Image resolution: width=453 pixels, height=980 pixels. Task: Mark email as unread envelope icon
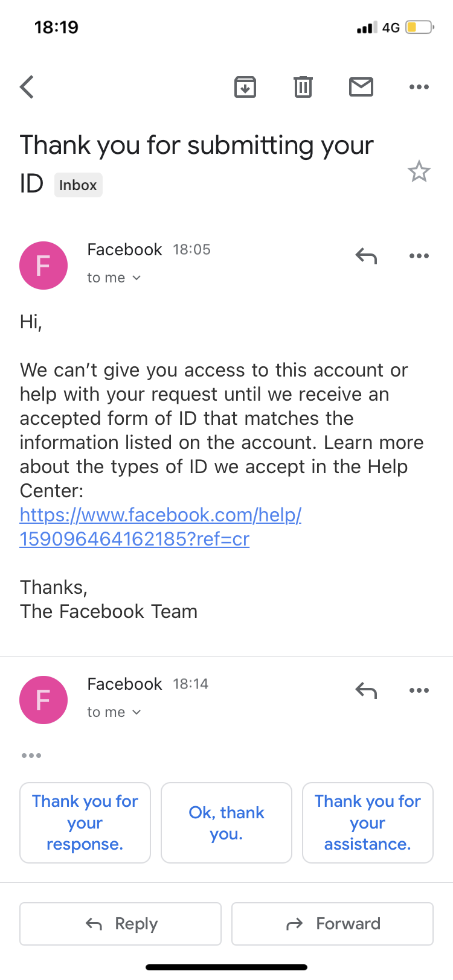click(361, 87)
